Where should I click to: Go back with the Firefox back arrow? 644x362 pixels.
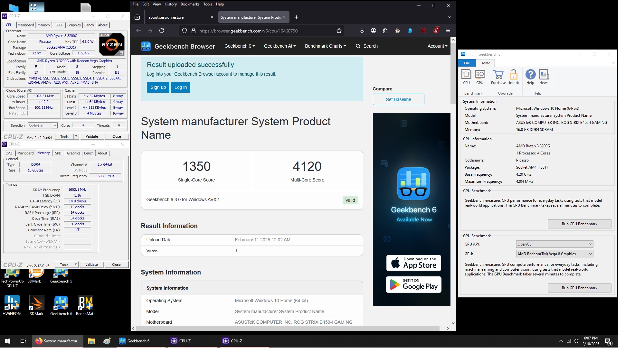pos(138,31)
